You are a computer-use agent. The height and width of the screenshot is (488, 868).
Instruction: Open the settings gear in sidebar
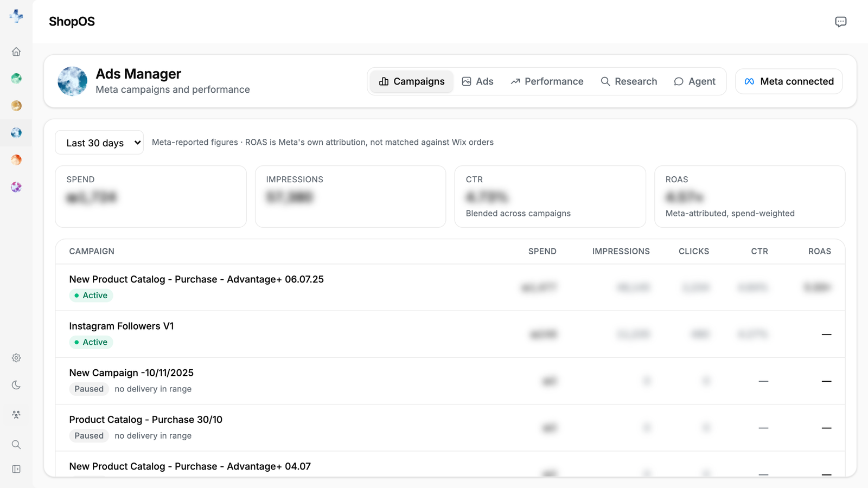point(16,358)
